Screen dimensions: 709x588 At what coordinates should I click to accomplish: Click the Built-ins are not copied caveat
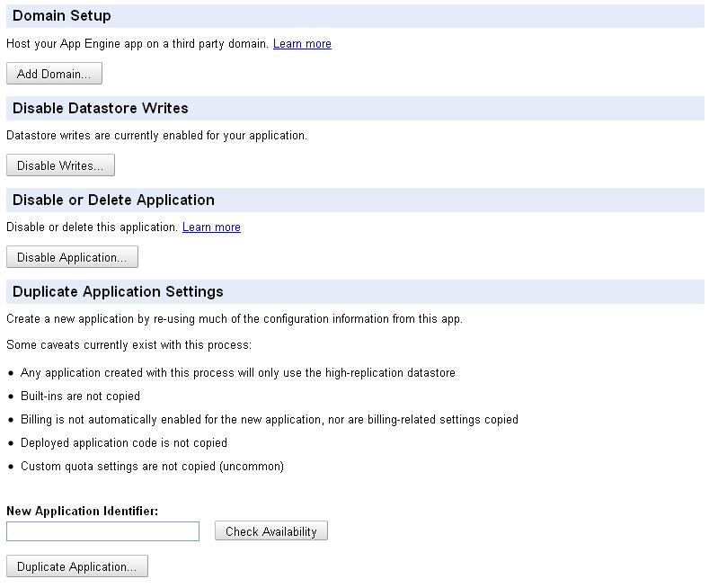click(80, 396)
